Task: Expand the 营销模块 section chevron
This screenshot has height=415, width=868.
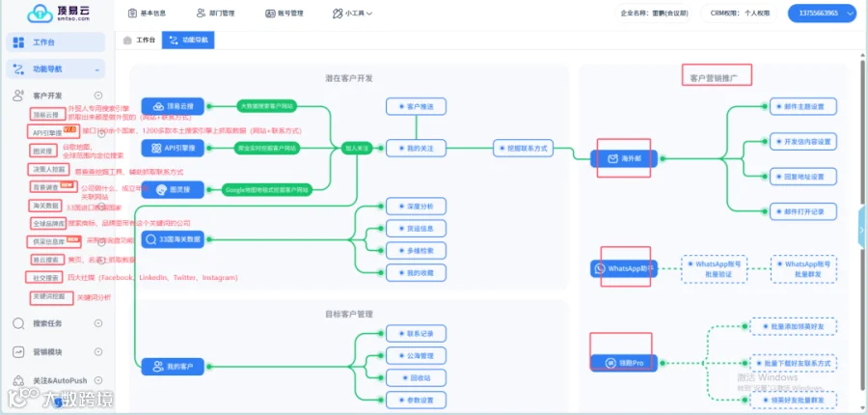Action: point(98,352)
